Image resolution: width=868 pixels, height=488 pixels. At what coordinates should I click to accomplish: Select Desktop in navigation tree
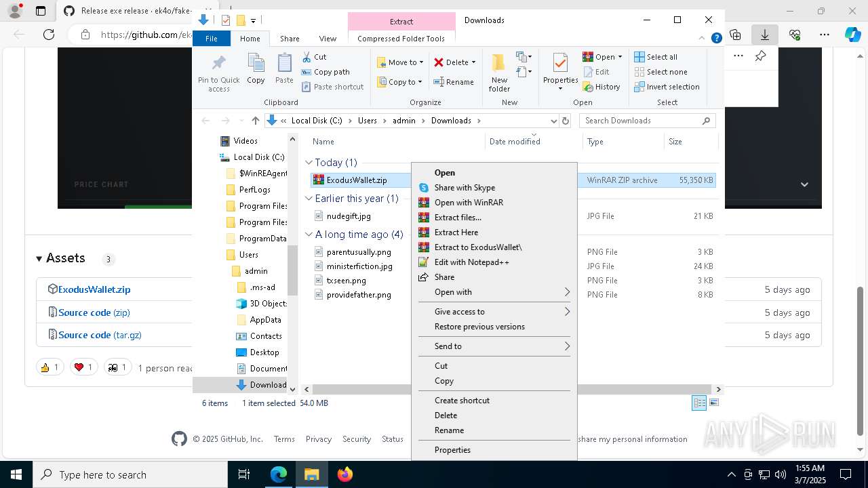(264, 352)
